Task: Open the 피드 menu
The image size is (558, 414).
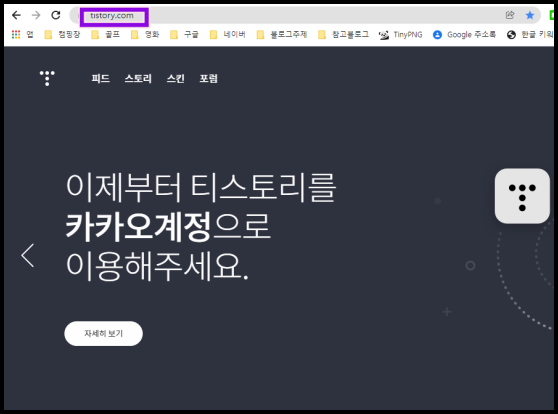Action: click(x=100, y=78)
